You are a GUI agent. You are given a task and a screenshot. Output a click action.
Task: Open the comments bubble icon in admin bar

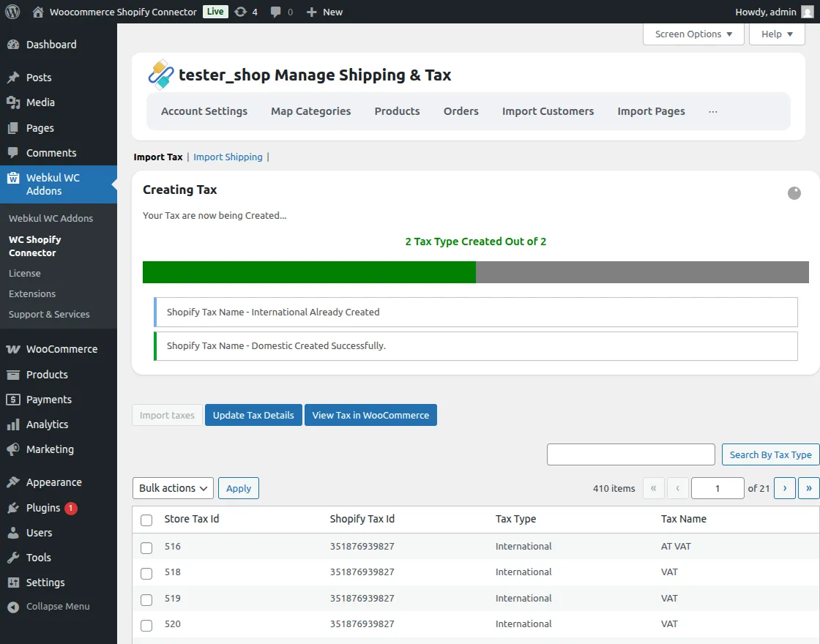pyautogui.click(x=275, y=12)
